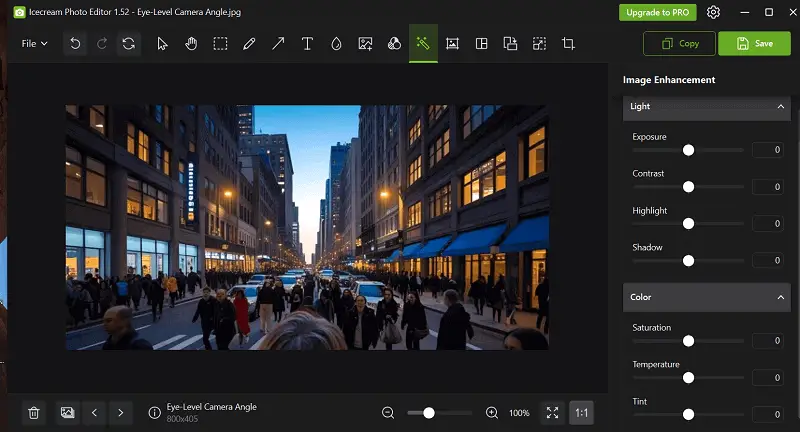Screen dimensions: 800x432
Task: Select the Crop tool
Action: (568, 44)
